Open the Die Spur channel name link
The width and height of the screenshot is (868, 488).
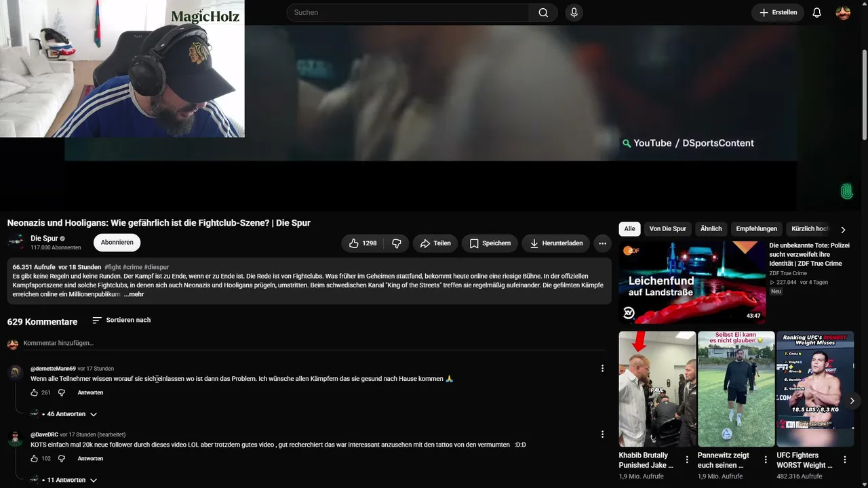coord(44,239)
